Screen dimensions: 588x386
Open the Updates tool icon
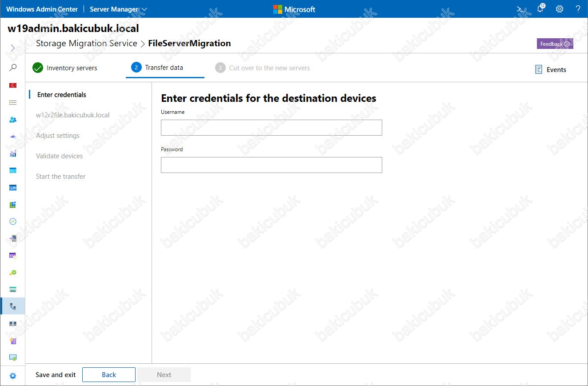[13, 358]
